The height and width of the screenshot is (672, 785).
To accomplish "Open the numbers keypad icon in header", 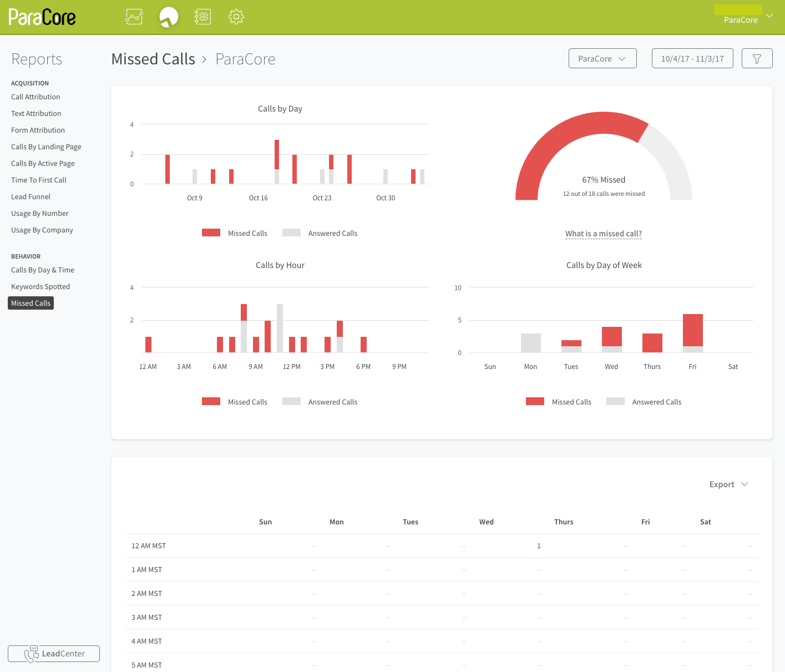I will [x=202, y=17].
